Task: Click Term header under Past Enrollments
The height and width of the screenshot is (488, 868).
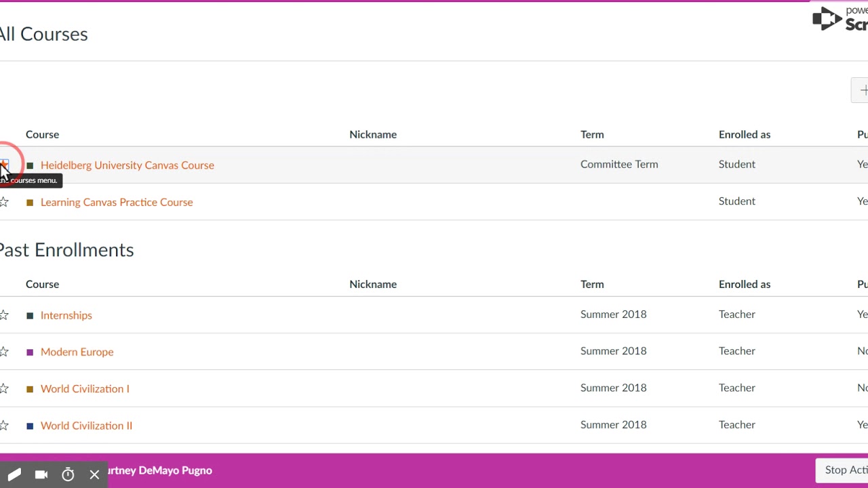Action: point(592,284)
